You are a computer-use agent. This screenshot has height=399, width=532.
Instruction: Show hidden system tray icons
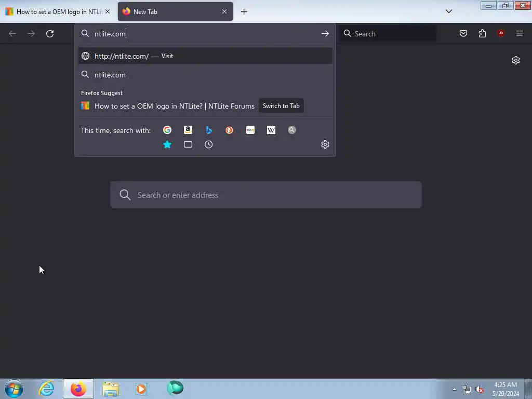pyautogui.click(x=454, y=389)
